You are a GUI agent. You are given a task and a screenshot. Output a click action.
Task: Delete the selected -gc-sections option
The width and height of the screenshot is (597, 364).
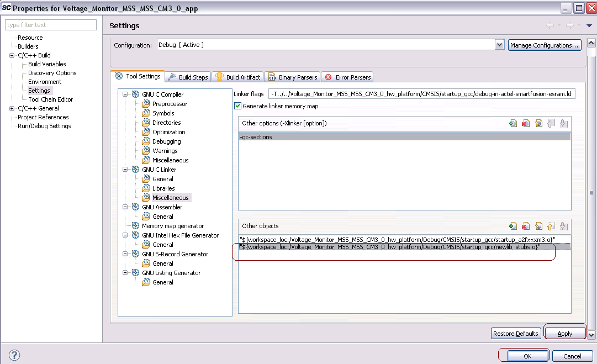[x=525, y=123]
